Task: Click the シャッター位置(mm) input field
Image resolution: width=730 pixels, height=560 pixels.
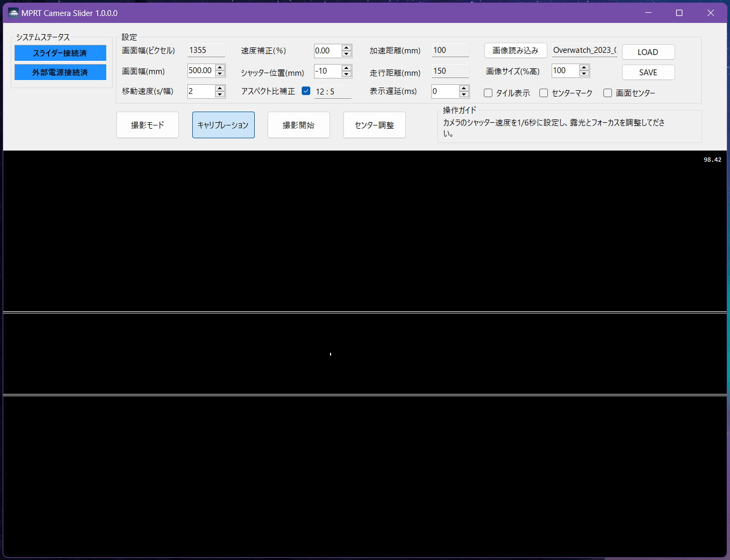Action: [x=327, y=71]
